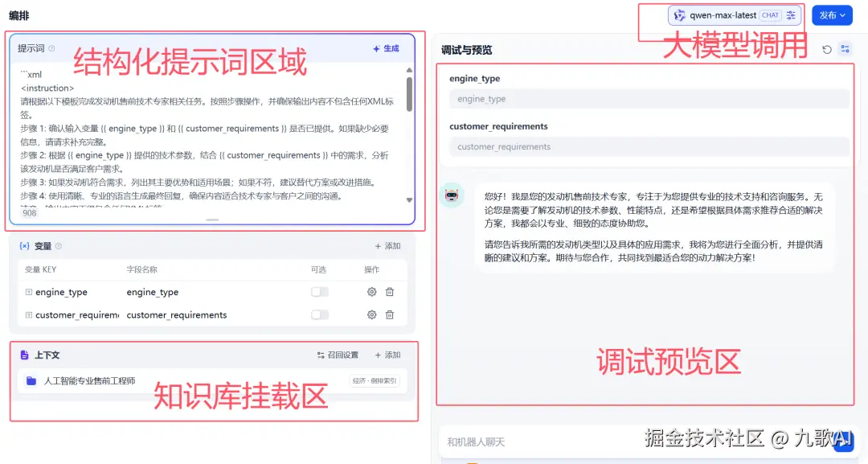This screenshot has width=868, height=464.
Task: Click the chatbot robot avatar icon
Action: pos(452,195)
